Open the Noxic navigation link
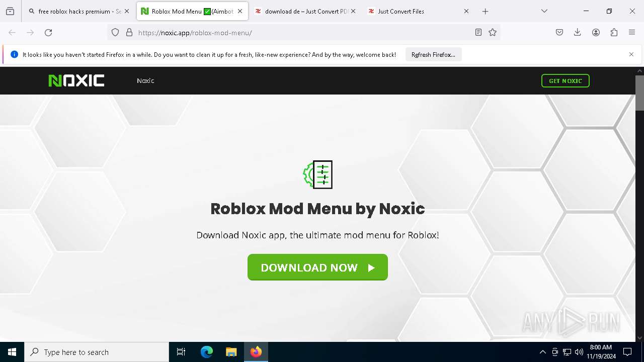This screenshot has width=644, height=362. coord(145,80)
